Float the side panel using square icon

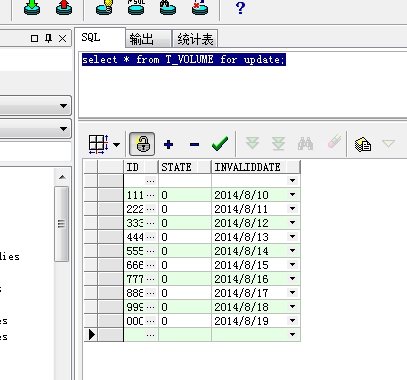34,38
